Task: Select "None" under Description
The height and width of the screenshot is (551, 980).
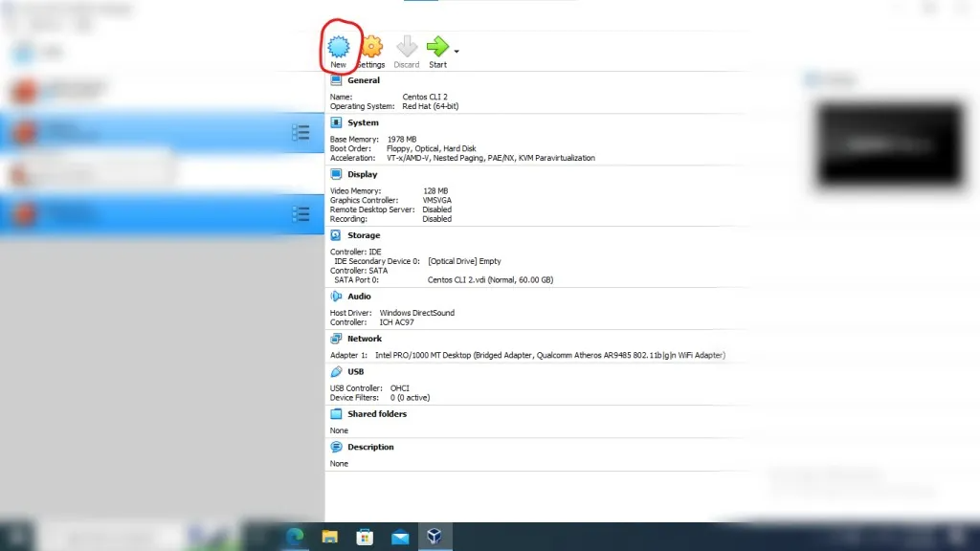Action: (x=339, y=464)
